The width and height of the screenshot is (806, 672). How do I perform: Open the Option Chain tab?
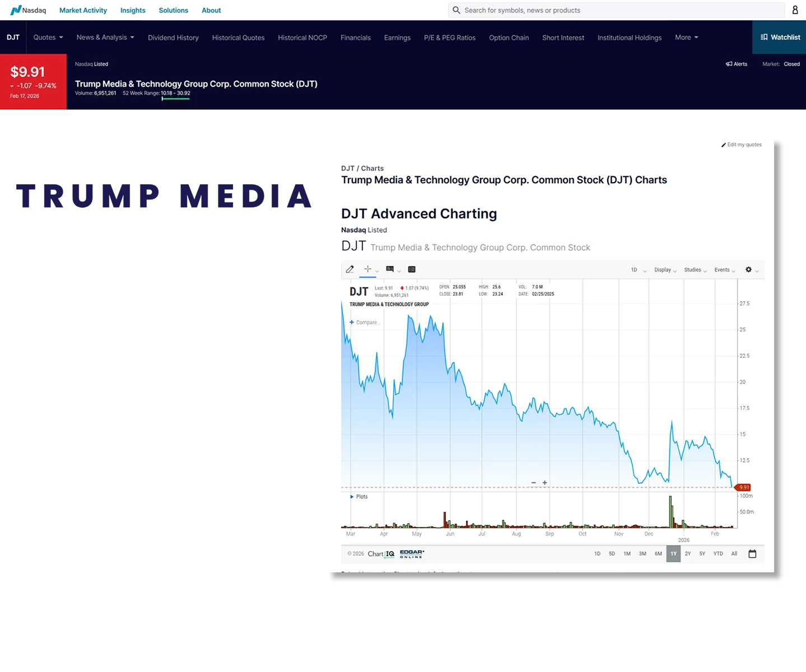509,38
